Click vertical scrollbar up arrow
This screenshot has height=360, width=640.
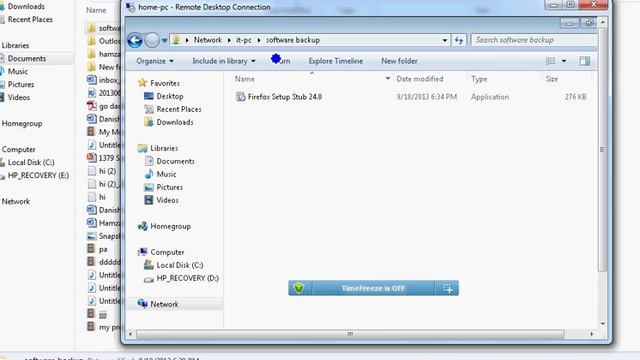tap(603, 22)
